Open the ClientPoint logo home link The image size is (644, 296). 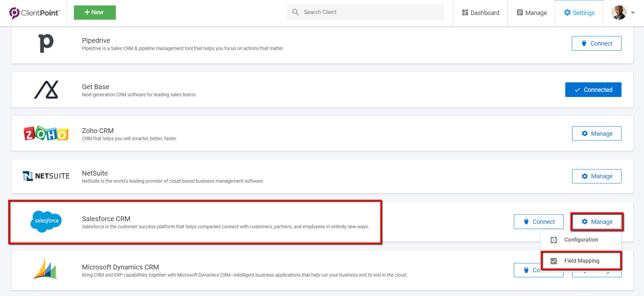[x=34, y=13]
